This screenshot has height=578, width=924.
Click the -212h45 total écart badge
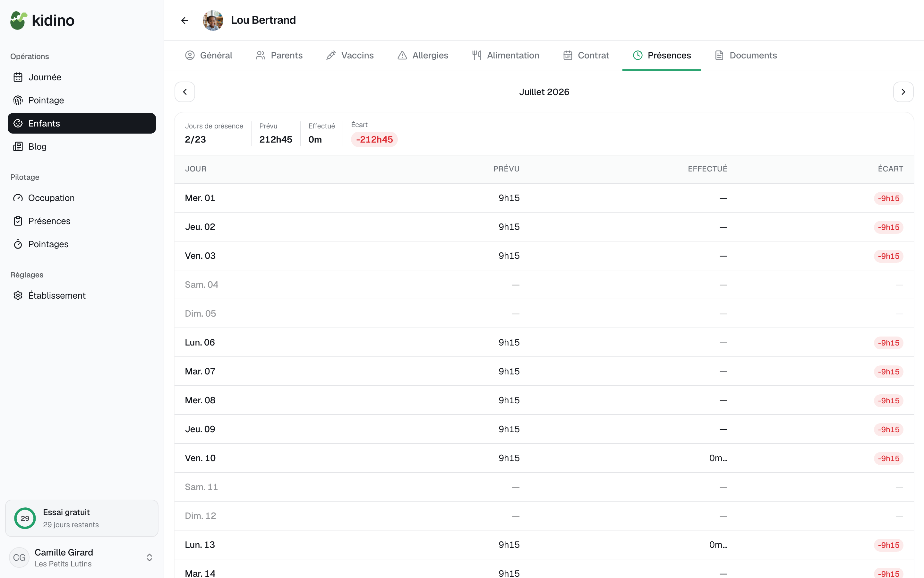pyautogui.click(x=374, y=140)
